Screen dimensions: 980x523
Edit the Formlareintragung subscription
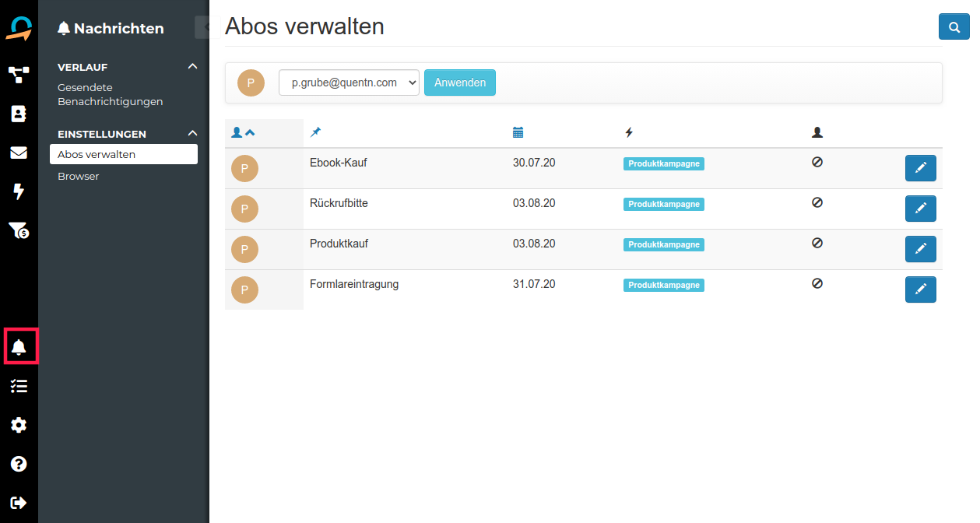click(921, 290)
